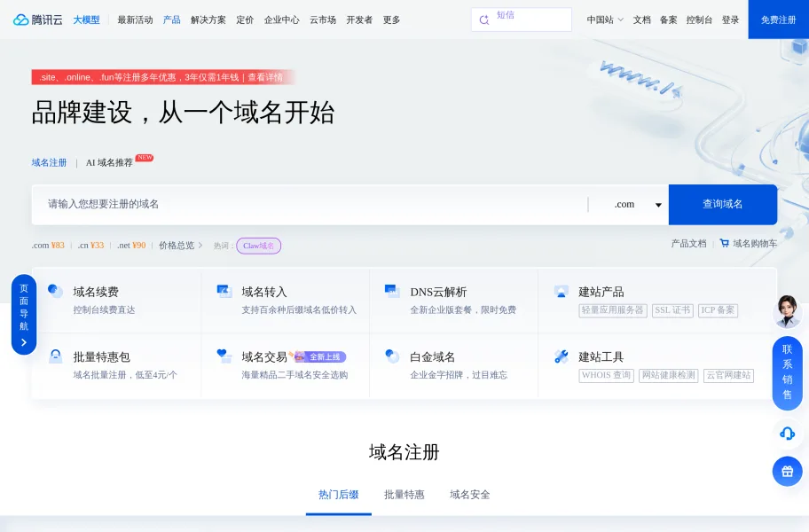
Task: Click the Claw域名 hot keyword tag
Action: tap(258, 246)
